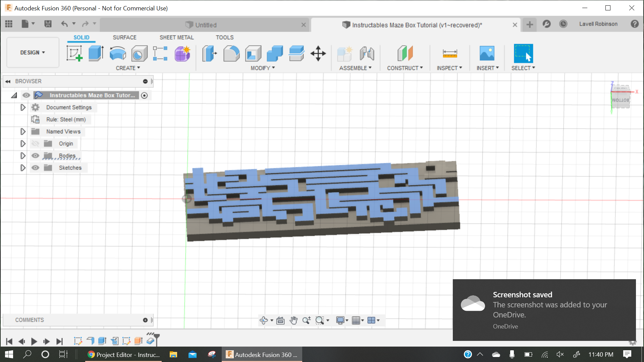
Task: Collapse the Browser panel with minus button
Action: point(145,81)
